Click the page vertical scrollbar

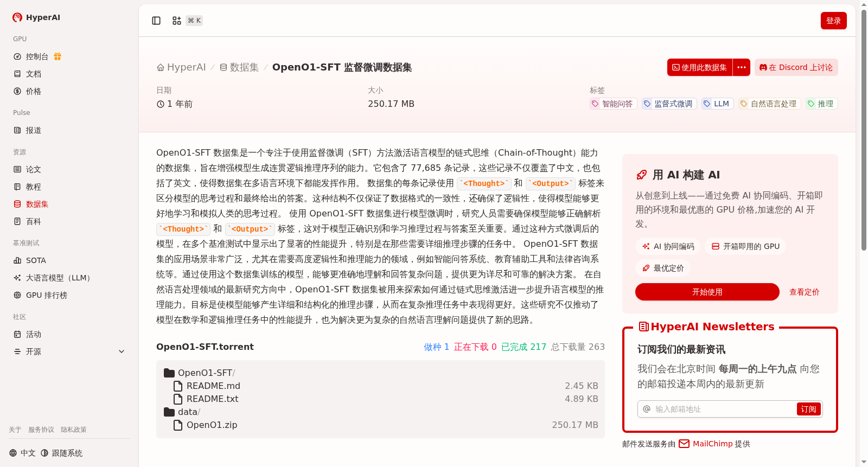pos(864,129)
